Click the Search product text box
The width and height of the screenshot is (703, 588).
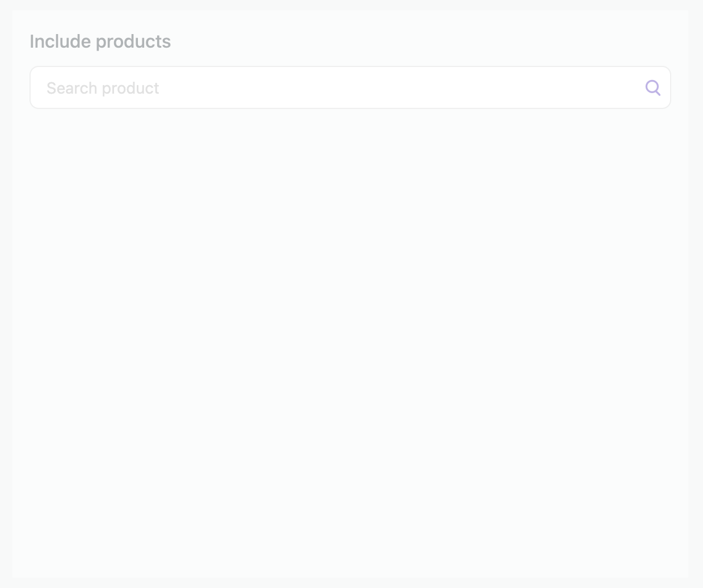click(x=350, y=87)
